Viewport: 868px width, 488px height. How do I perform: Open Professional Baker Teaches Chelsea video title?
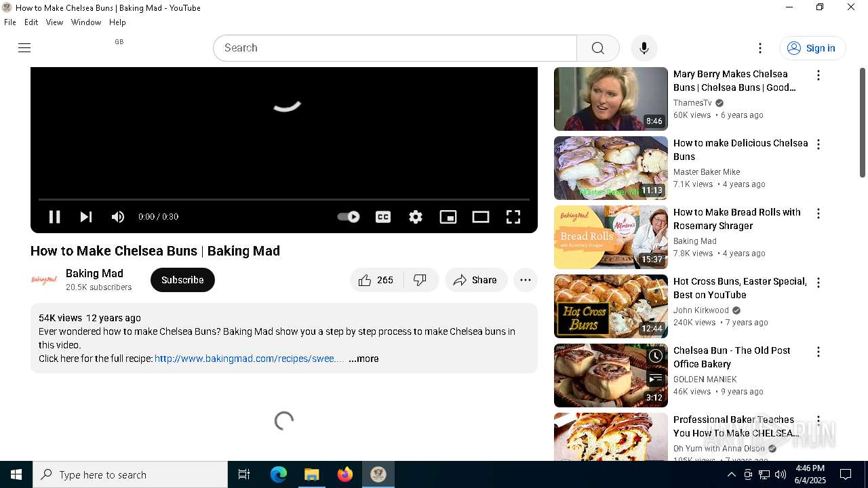tap(736, 426)
